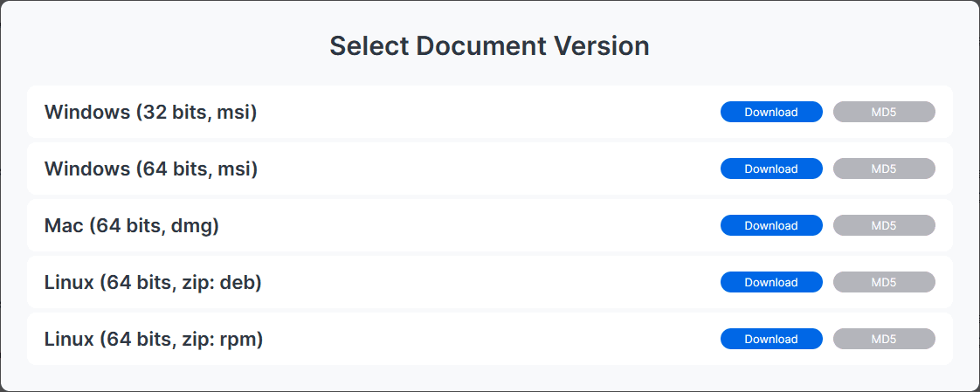980x392 pixels.
Task: Show MD5 for Windows 32 bits msi
Action: [x=884, y=112]
